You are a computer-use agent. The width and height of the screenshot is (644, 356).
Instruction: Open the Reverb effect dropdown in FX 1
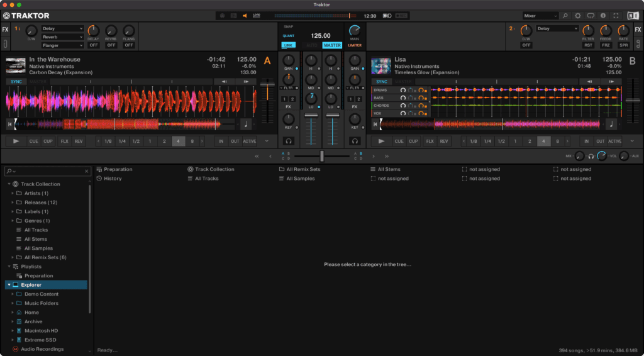tap(62, 37)
